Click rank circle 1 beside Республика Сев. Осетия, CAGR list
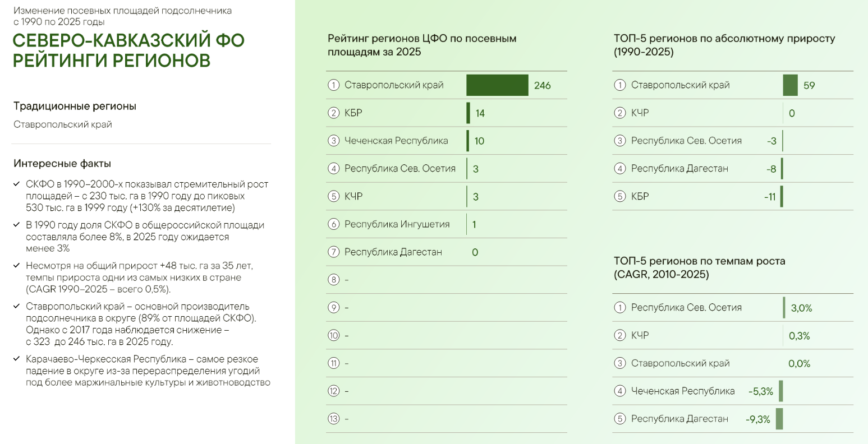 620,308
